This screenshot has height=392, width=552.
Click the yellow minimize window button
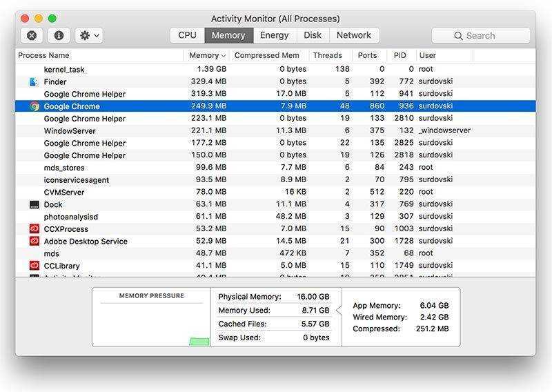[x=39, y=19]
